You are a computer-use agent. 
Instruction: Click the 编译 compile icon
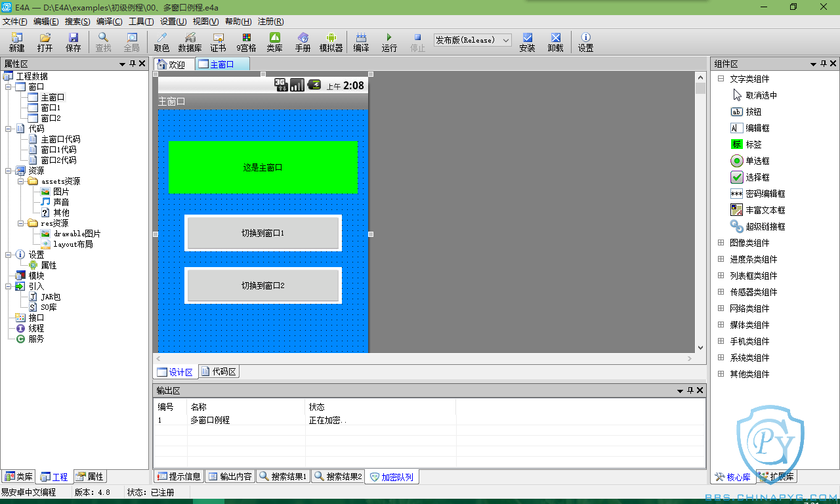coord(361,43)
